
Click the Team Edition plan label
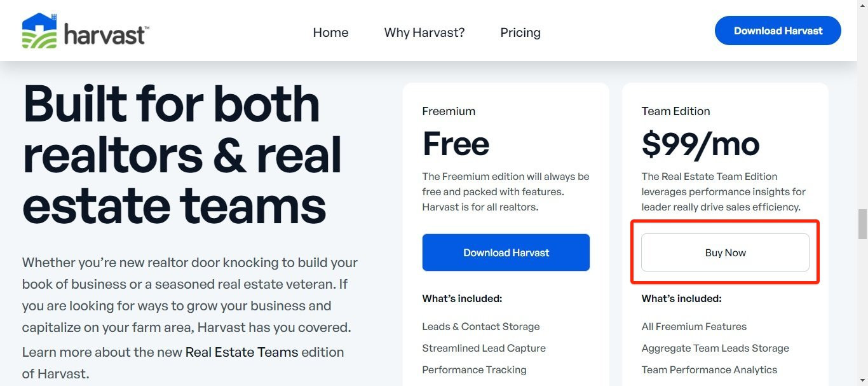tap(675, 111)
